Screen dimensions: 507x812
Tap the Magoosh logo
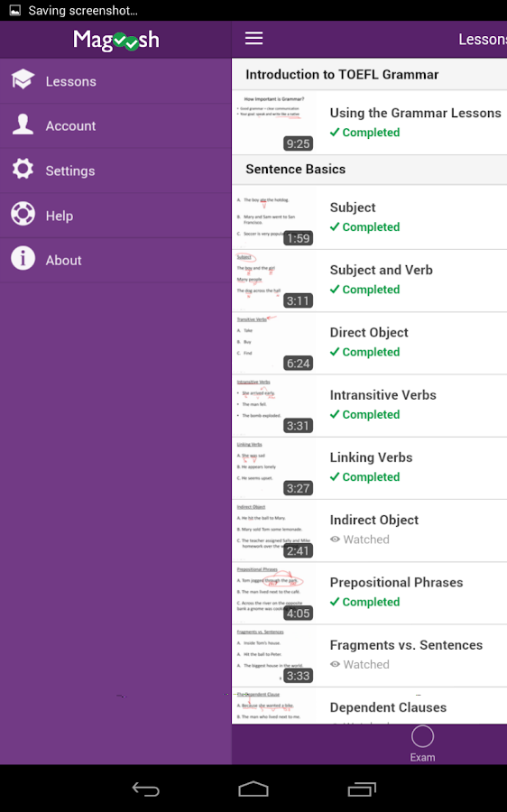pos(116,40)
